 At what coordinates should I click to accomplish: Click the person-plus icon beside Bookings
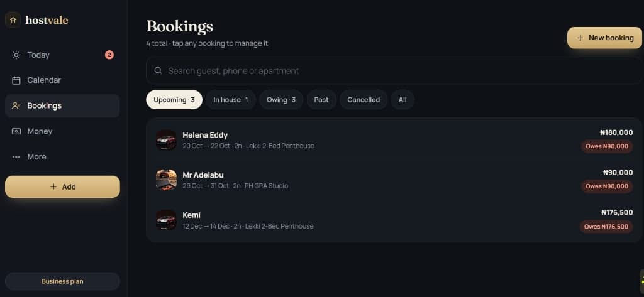point(16,106)
